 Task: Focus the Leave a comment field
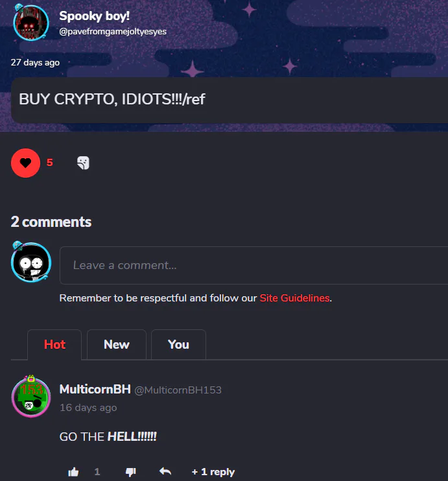point(254,265)
